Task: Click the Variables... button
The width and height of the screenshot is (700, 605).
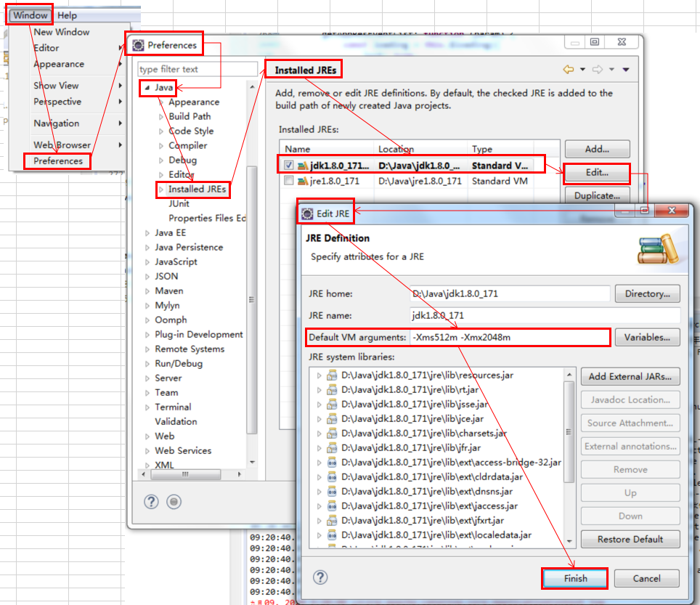Action: [647, 338]
